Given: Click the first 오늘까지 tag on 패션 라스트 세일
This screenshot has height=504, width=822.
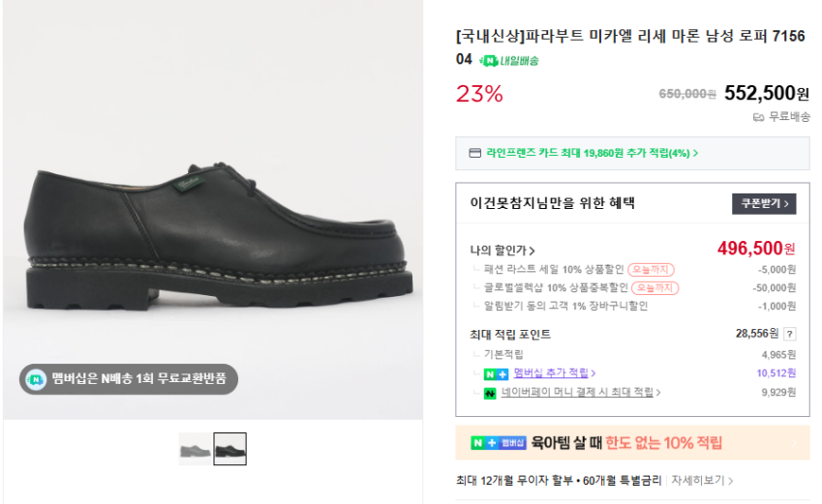Looking at the screenshot, I should tap(652, 270).
